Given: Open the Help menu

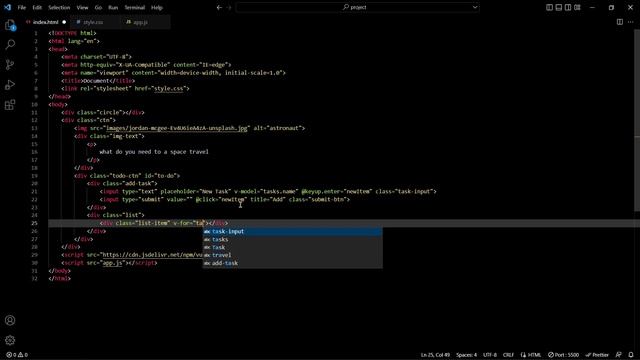Looking at the screenshot, I should [157, 7].
